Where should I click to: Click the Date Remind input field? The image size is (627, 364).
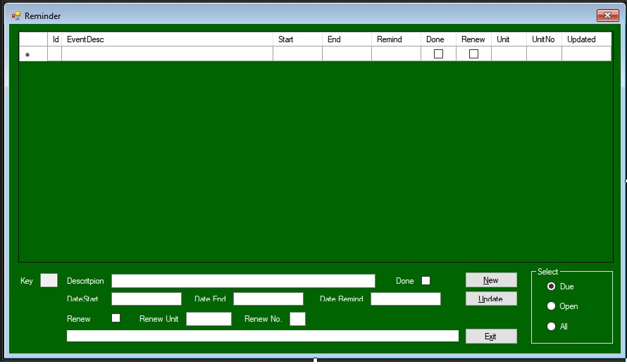coord(405,299)
